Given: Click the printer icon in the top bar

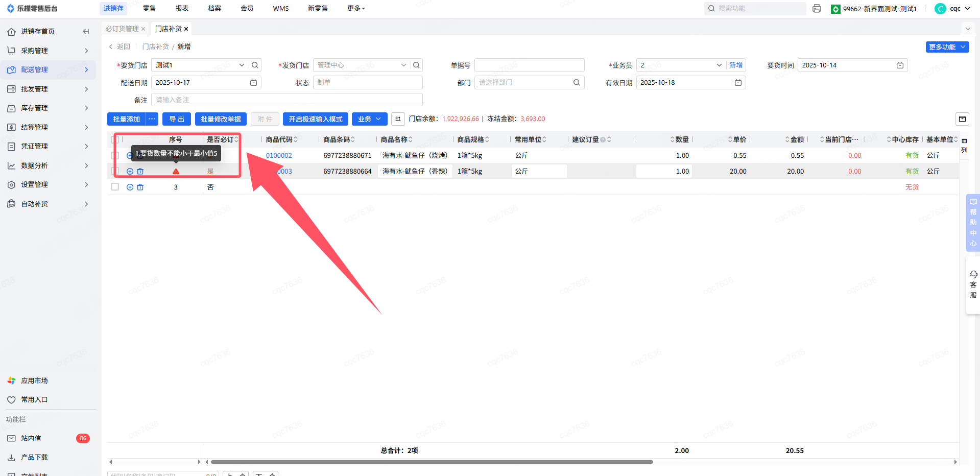Looking at the screenshot, I should click(817, 9).
